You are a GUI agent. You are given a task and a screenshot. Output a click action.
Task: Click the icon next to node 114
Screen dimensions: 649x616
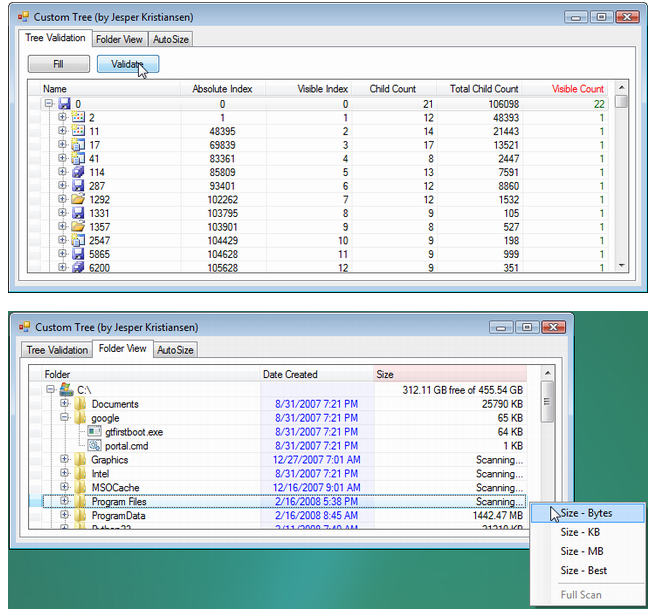coord(77,172)
